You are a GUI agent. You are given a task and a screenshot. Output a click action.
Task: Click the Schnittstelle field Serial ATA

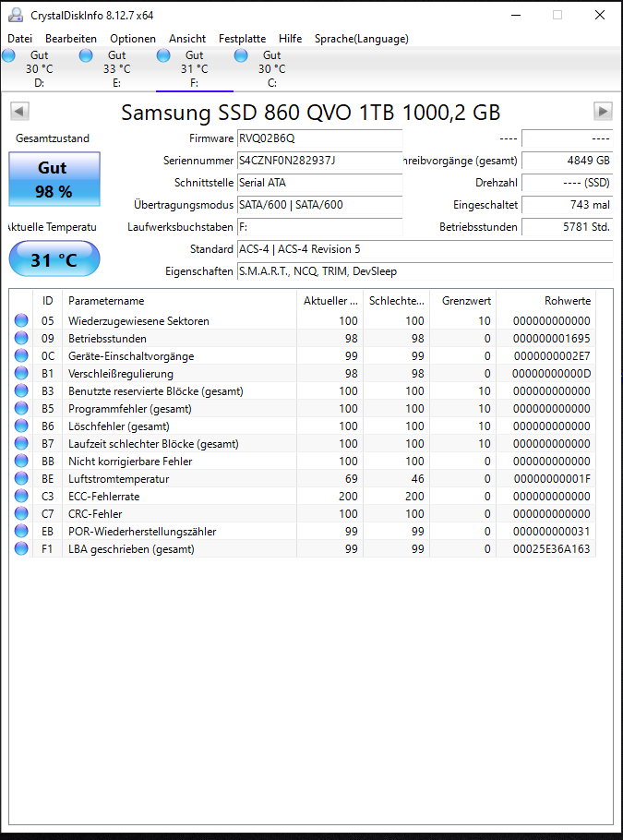click(x=319, y=183)
